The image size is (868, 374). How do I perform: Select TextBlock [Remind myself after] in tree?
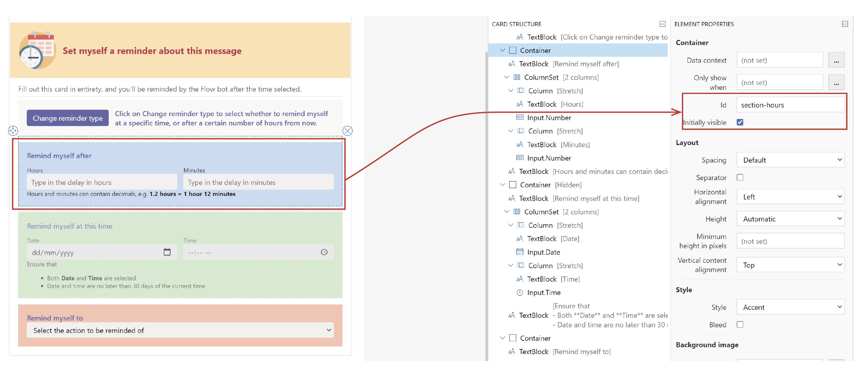pos(569,64)
